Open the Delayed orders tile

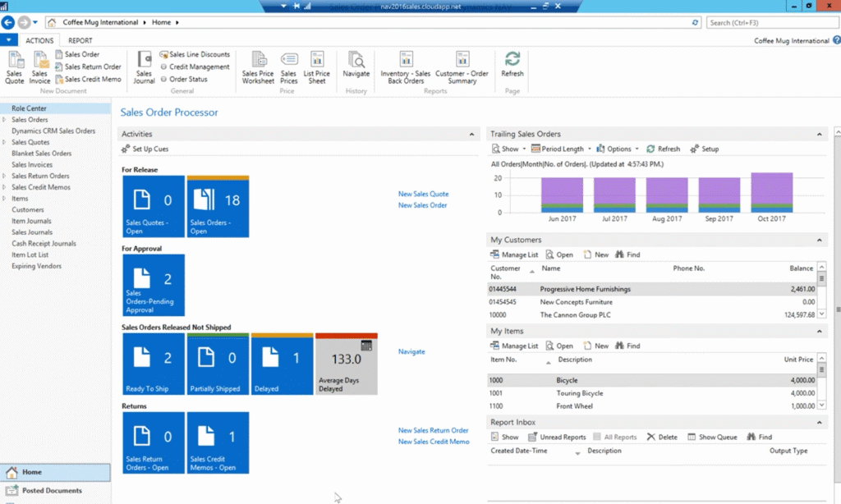(283, 364)
